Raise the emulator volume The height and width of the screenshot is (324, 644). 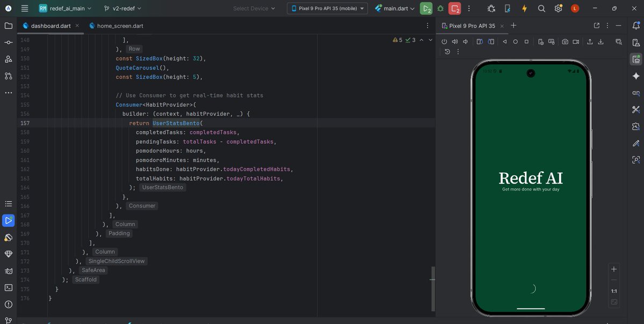pyautogui.click(x=455, y=42)
